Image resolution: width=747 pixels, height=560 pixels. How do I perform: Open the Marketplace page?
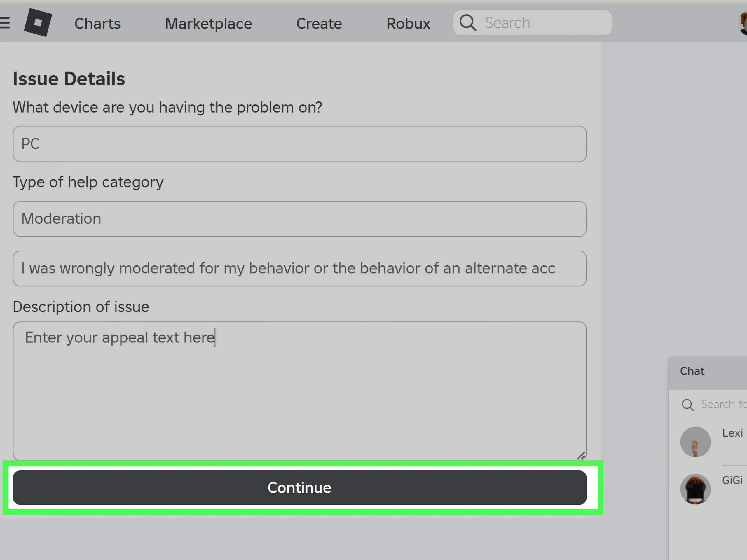point(208,24)
